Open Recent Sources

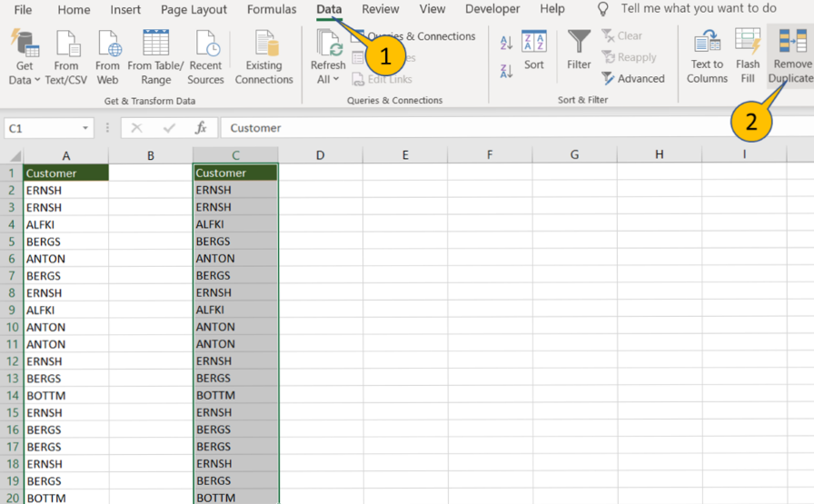(x=206, y=56)
